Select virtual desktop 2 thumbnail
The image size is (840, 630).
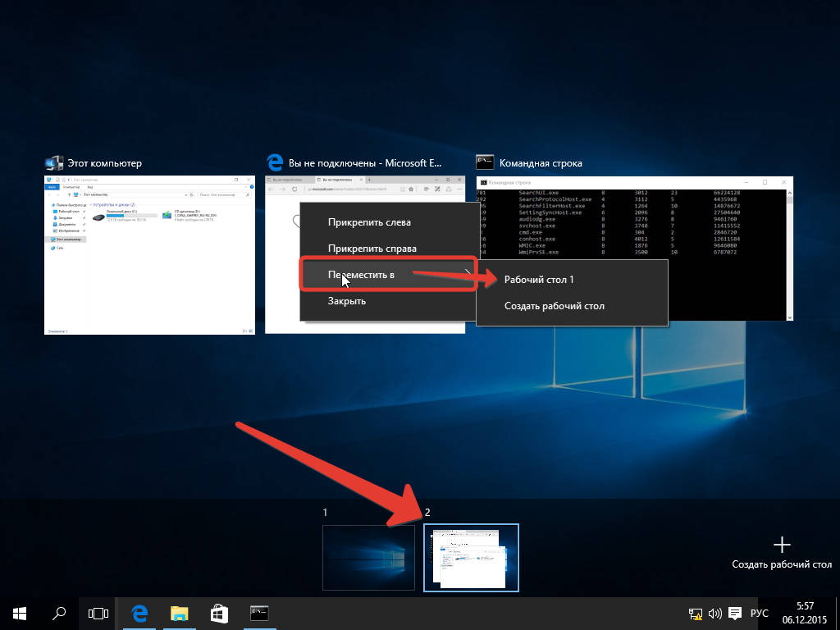471,557
